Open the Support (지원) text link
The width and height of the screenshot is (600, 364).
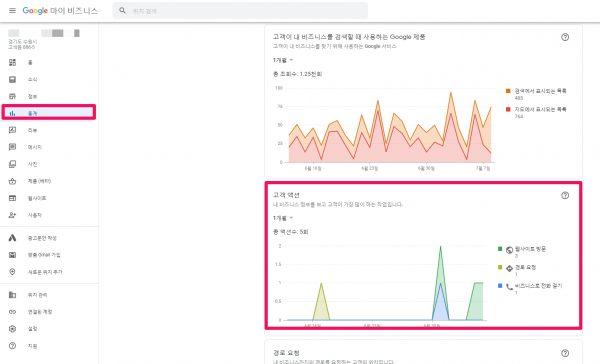coord(33,346)
